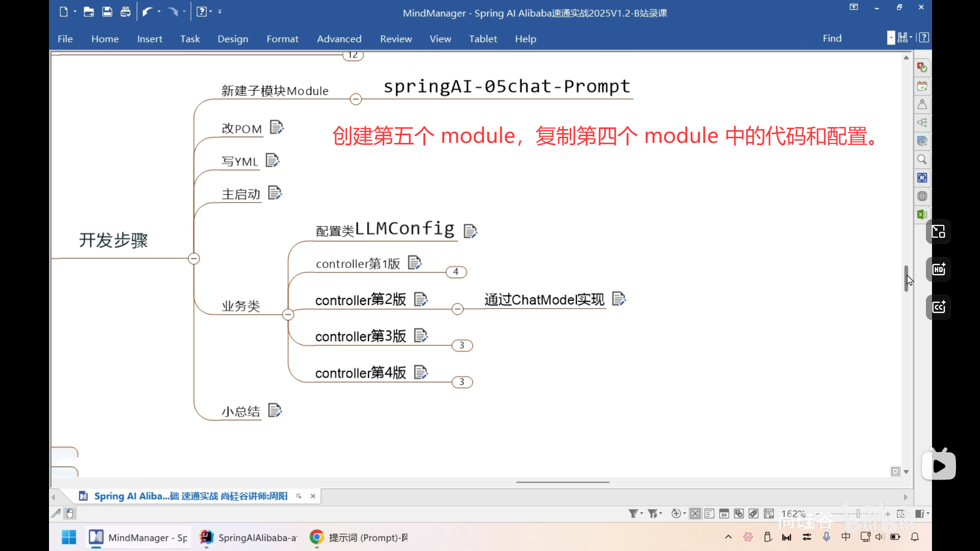The width and height of the screenshot is (980, 551).
Task: Click the zoom slider handle
Action: (857, 513)
